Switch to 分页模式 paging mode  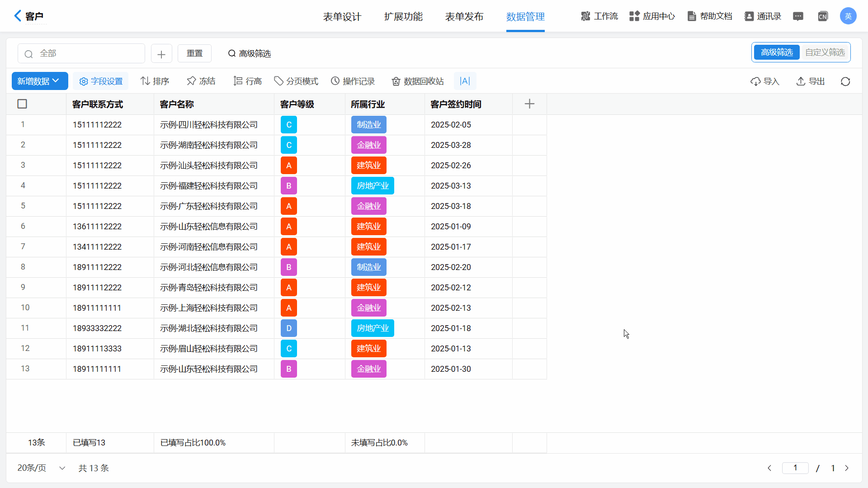coord(296,81)
